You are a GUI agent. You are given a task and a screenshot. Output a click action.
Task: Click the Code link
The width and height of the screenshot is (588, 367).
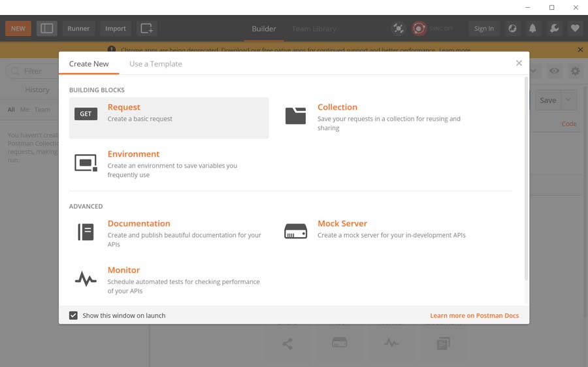pos(569,123)
